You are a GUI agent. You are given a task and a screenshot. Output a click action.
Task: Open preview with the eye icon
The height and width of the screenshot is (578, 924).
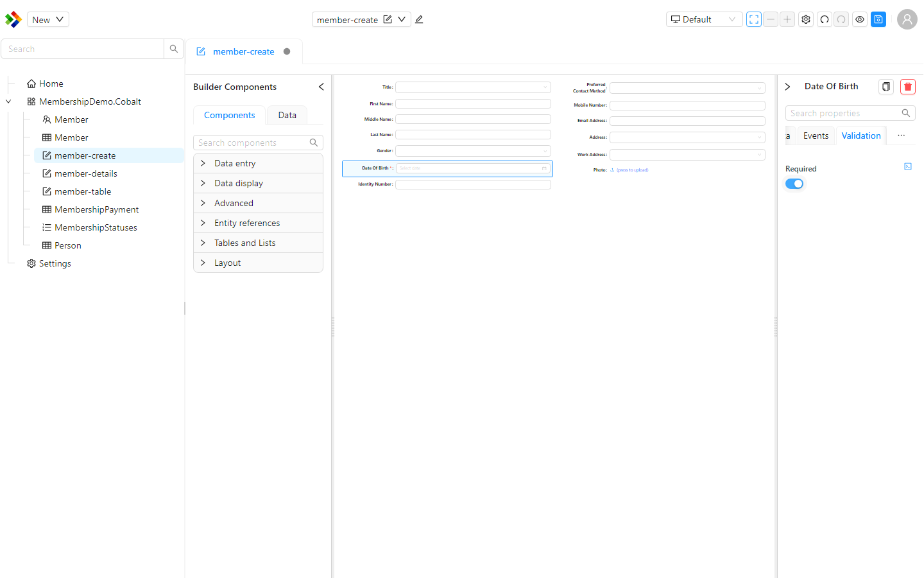click(x=860, y=19)
